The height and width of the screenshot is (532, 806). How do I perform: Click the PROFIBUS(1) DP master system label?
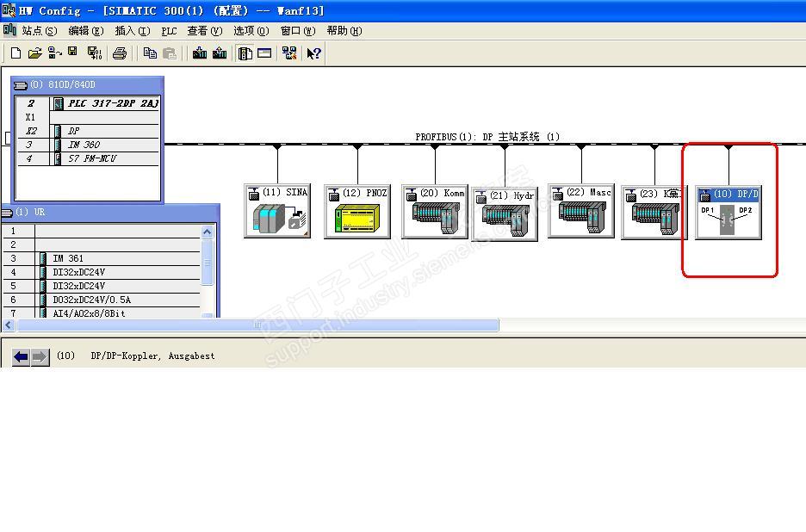pyautogui.click(x=487, y=137)
